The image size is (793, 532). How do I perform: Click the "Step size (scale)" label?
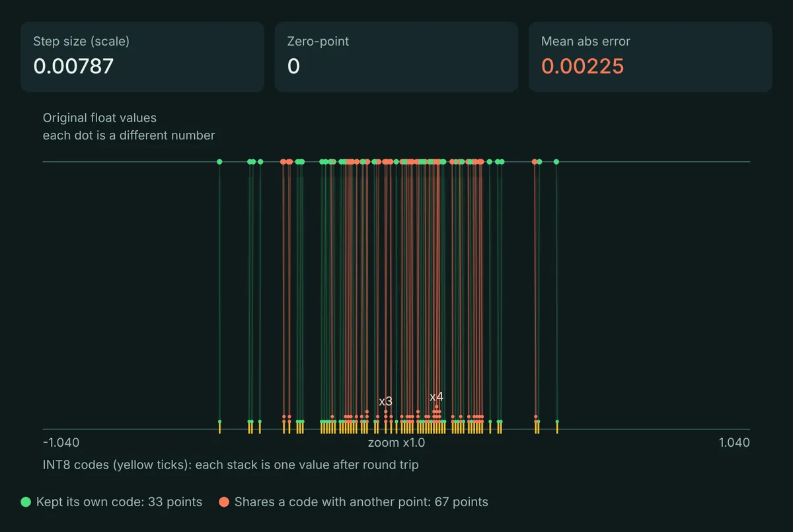coord(81,41)
